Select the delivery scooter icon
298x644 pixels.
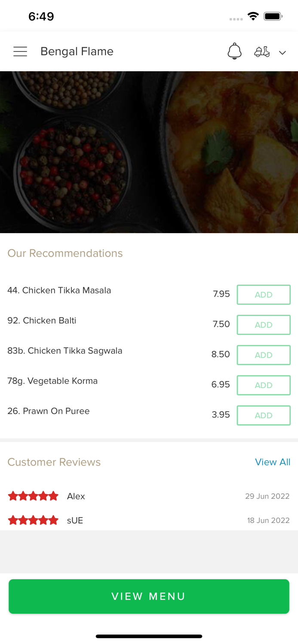[x=262, y=52]
